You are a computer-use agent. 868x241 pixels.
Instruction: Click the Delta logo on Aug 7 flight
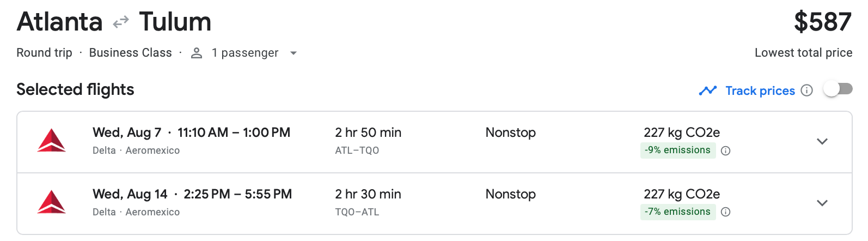52,141
